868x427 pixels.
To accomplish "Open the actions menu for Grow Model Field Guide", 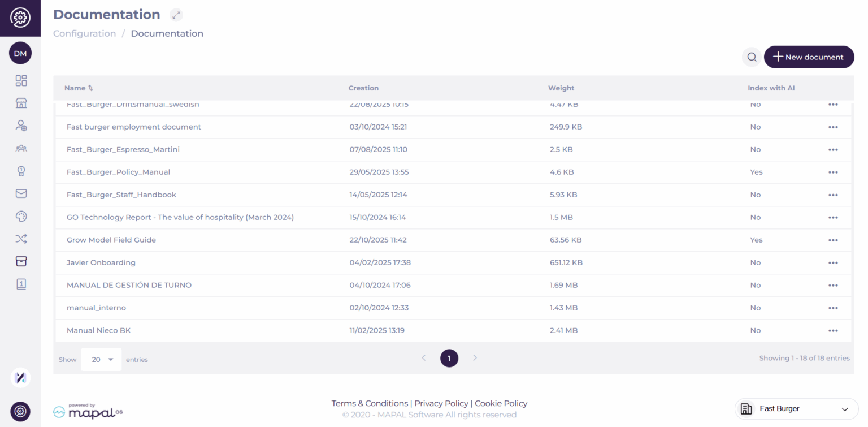I will pyautogui.click(x=833, y=240).
